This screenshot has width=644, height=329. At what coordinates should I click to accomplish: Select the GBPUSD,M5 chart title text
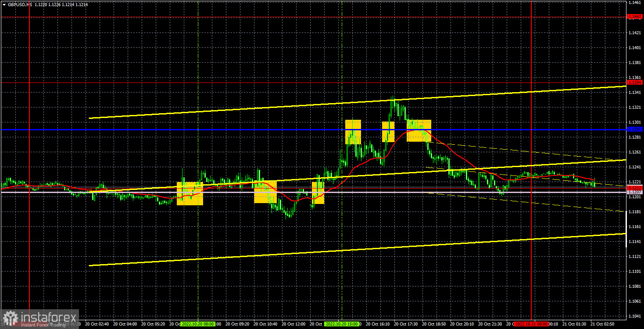19,4
